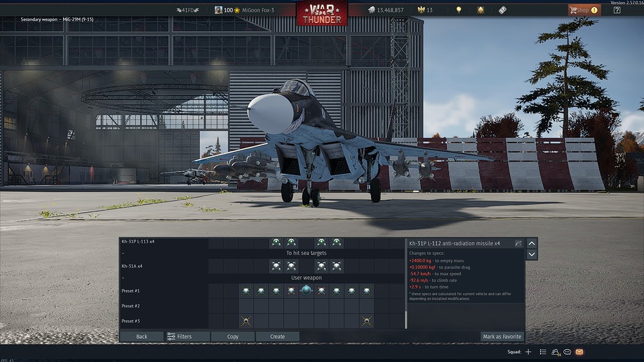Image resolution: width=644 pixels, height=362 pixels.
Task: Select the Kh-31A x4 preset row
Action: click(x=262, y=266)
